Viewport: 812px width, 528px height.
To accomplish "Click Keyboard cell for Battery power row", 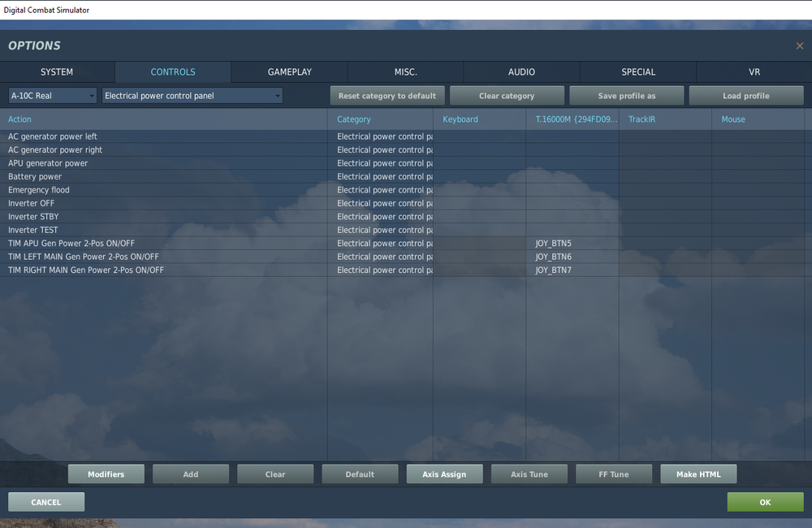I will point(480,177).
